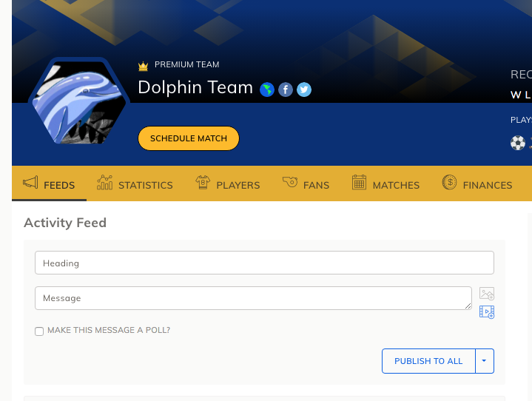Open the Dolphin Team Facebook icon
The height and width of the screenshot is (401, 532).
pyautogui.click(x=286, y=90)
